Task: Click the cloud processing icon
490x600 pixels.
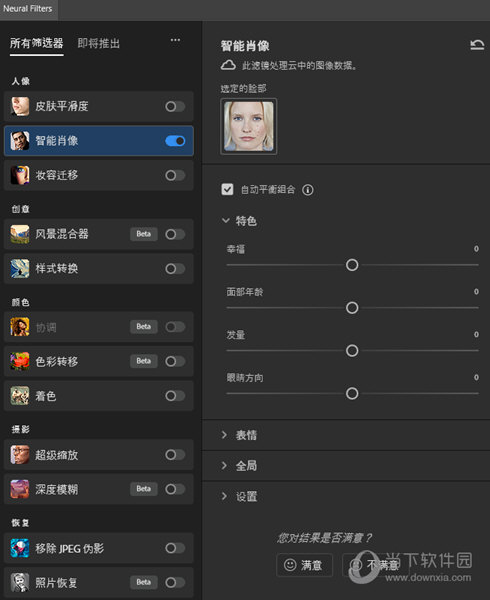Action: tap(228, 65)
